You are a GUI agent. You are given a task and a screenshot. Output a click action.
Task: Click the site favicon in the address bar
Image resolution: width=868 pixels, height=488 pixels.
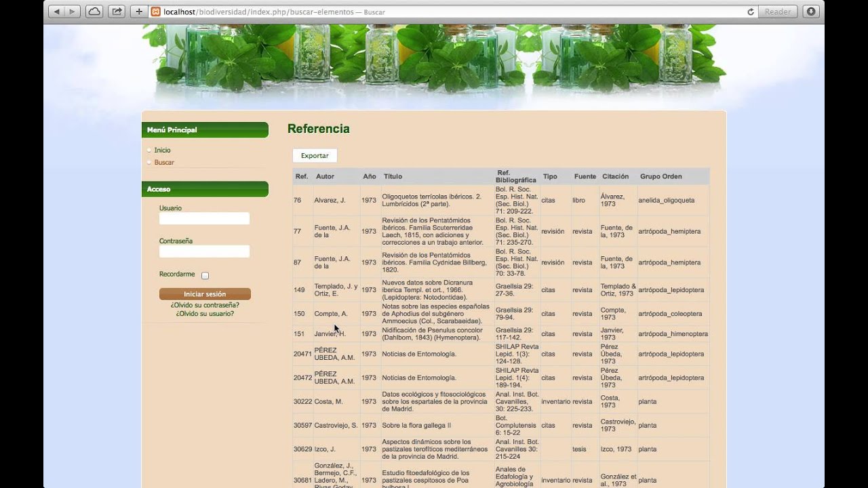pyautogui.click(x=156, y=12)
